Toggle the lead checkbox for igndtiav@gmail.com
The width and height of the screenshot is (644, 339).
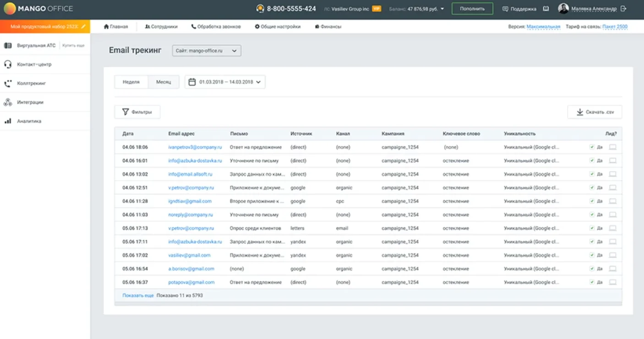coord(592,201)
